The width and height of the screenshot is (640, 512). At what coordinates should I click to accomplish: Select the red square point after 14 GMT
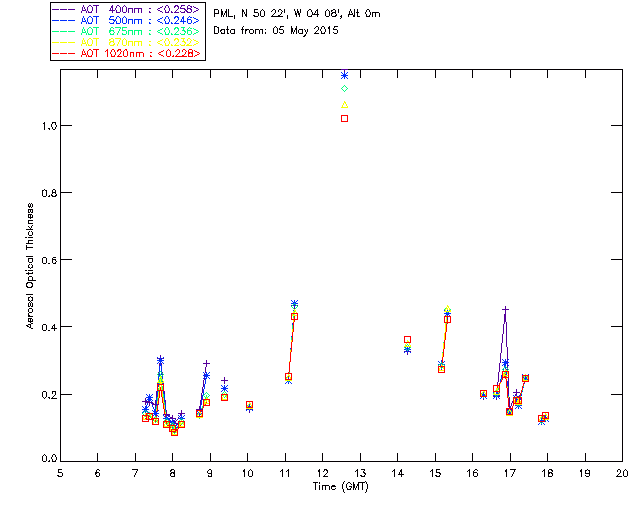[407, 340]
